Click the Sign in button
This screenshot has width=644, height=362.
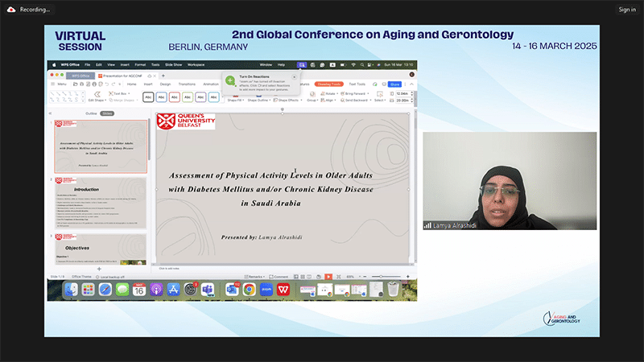click(626, 10)
